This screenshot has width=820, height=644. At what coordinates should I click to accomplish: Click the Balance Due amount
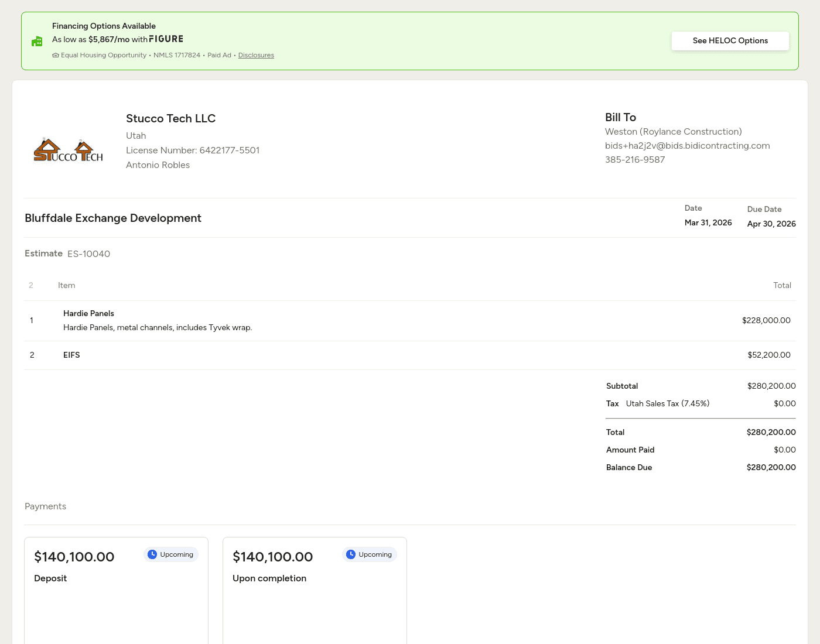click(771, 467)
